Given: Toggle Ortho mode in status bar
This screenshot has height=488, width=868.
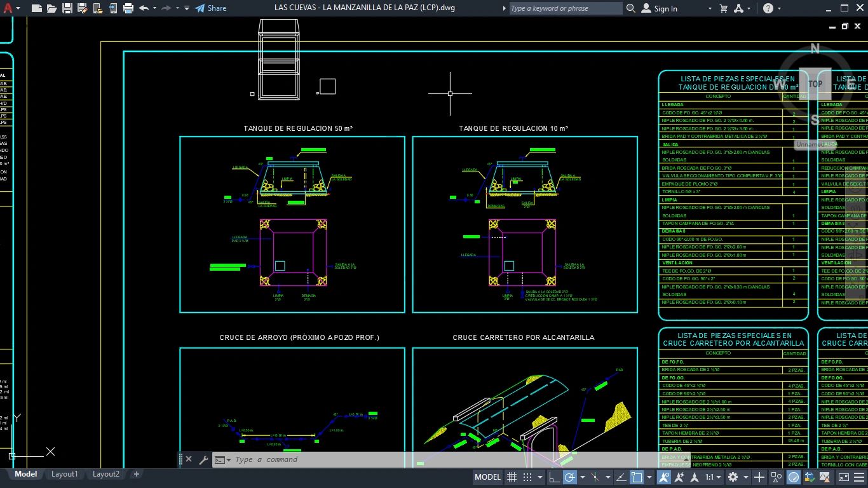Looking at the screenshot, I should click(554, 477).
